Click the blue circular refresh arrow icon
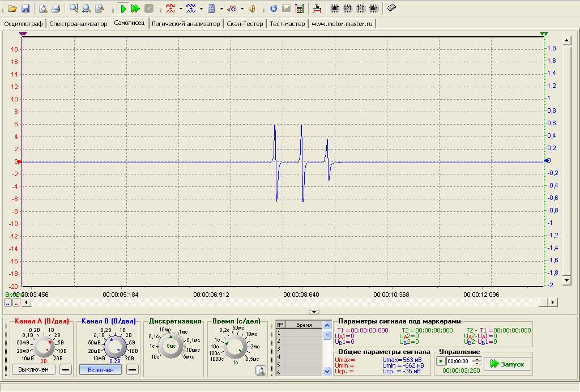This screenshot has width=580, height=392. (274, 8)
